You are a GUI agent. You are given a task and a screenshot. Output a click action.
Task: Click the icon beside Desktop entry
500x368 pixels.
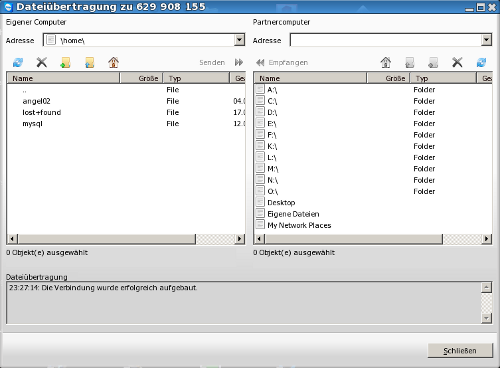tap(260, 202)
